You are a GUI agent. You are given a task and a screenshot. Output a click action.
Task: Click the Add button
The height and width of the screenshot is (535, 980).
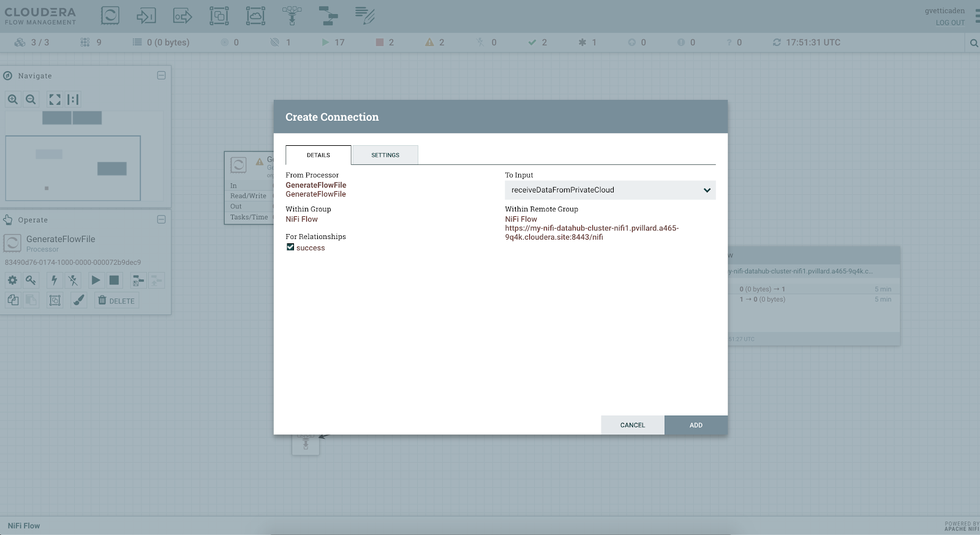(x=696, y=425)
